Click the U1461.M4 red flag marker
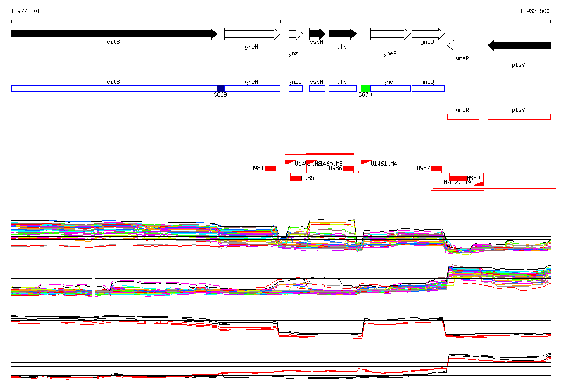This screenshot has height=392, width=562. 365,163
